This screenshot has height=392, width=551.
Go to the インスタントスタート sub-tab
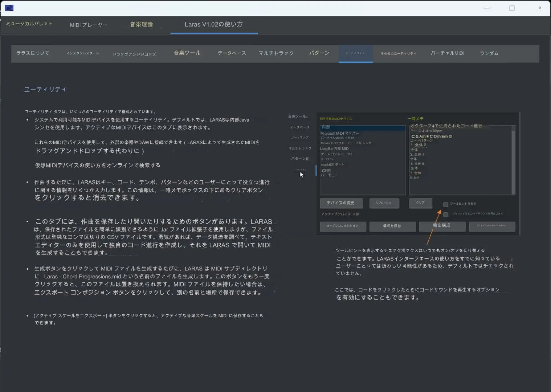tap(83, 53)
